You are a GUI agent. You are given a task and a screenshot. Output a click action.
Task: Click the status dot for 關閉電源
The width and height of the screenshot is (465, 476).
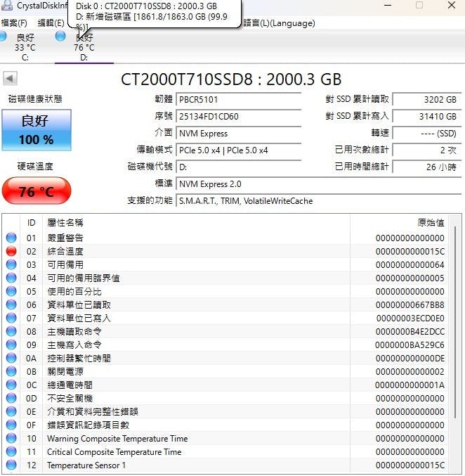pyautogui.click(x=11, y=371)
